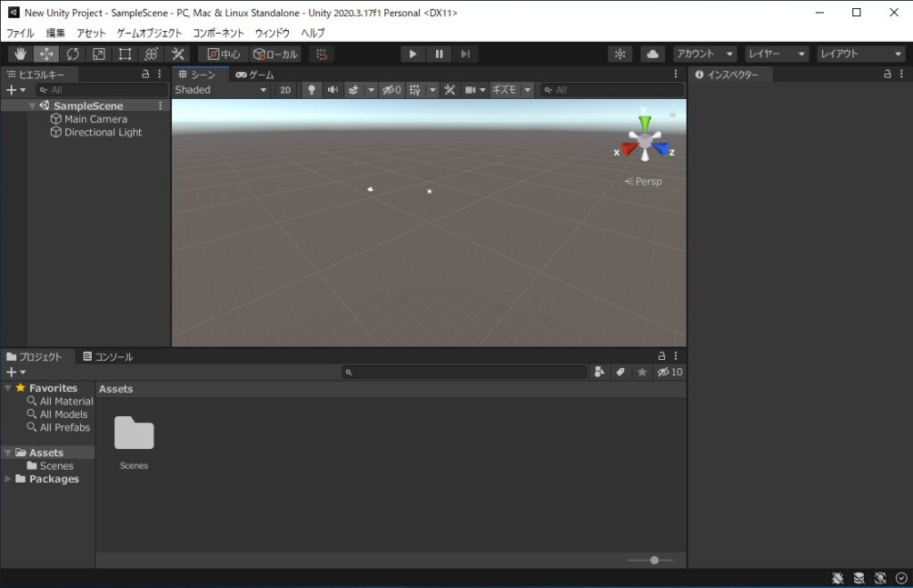Toggle scene effects icon (skybox, fog)
The image size is (913, 588).
pyautogui.click(x=353, y=90)
